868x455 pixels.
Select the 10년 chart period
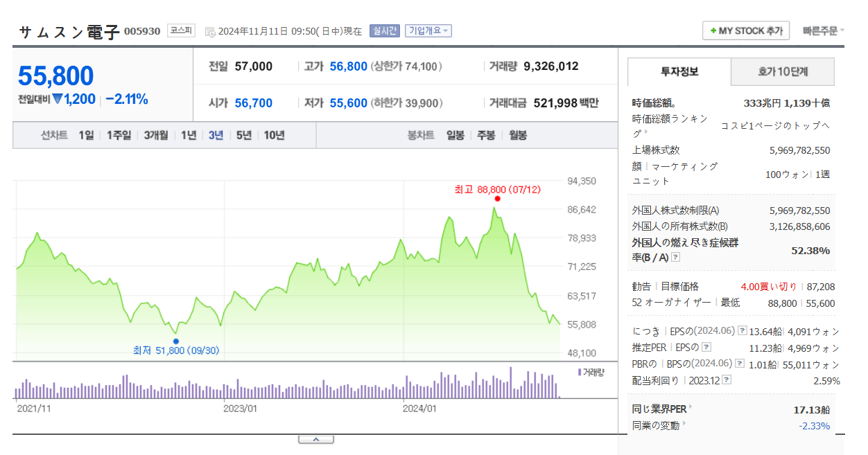(274, 135)
